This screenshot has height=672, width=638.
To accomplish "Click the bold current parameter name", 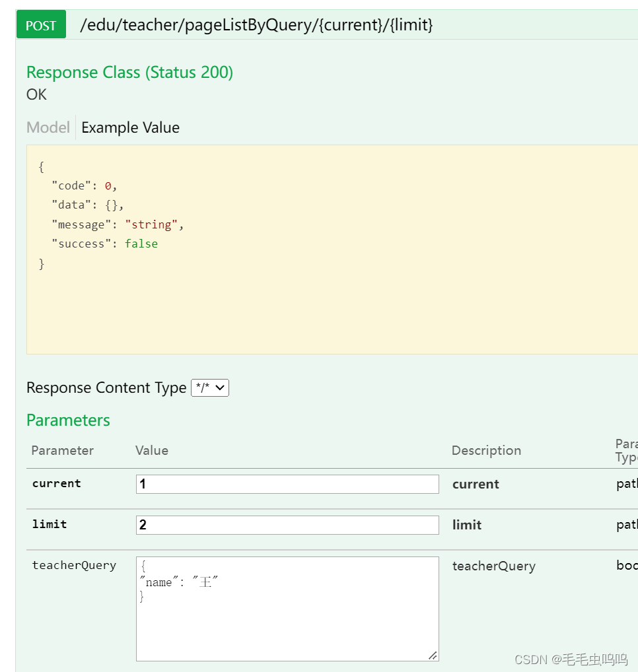I will pos(56,483).
